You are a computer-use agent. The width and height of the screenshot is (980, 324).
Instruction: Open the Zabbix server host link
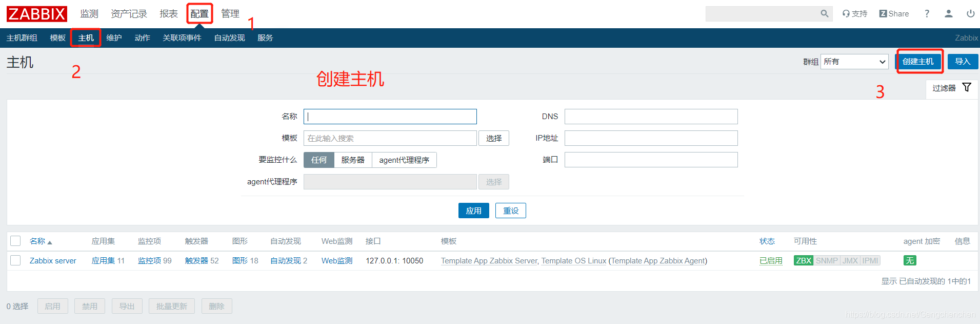pos(53,261)
